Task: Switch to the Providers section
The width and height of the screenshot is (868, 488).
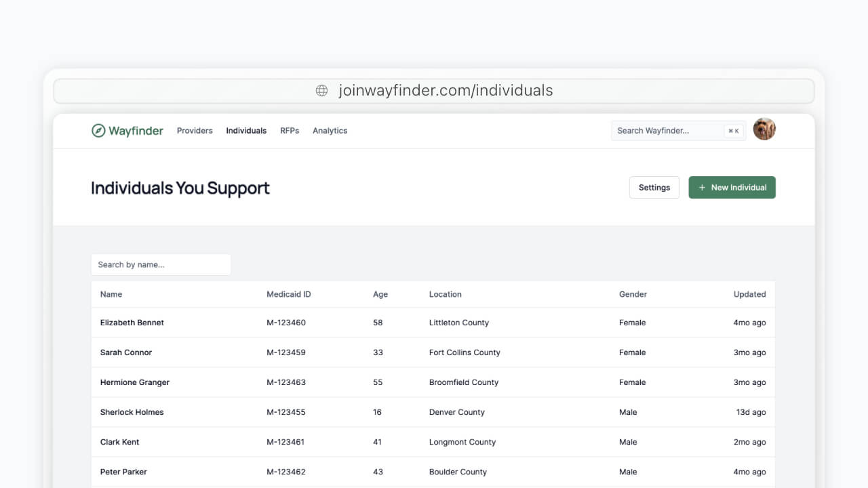Action: [x=195, y=130]
